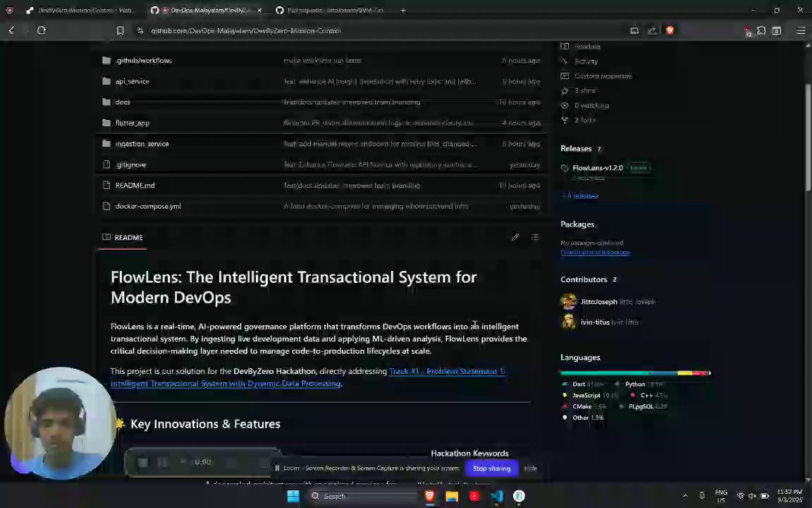812x508 pixels.
Task: Open the flutter_app folder
Action: (132, 123)
